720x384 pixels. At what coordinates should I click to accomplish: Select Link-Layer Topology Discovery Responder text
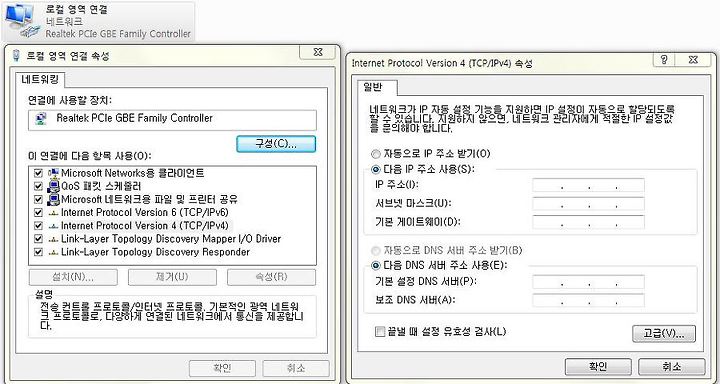[155, 252]
